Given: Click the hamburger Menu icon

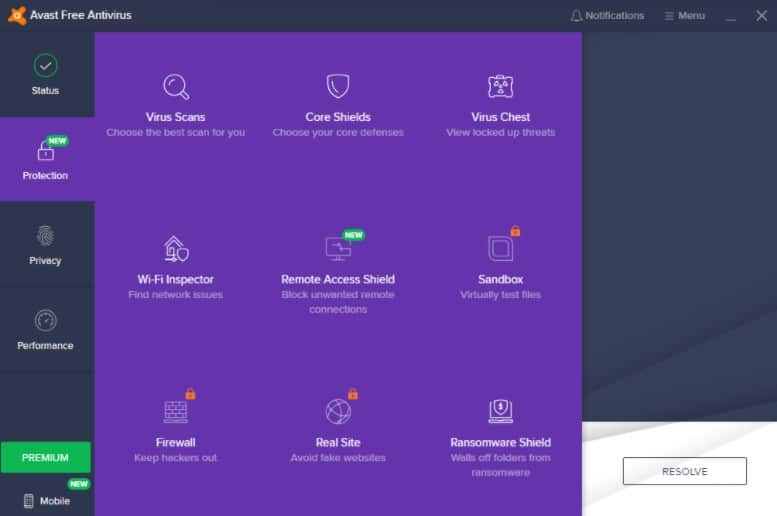Looking at the screenshot, I should [x=668, y=16].
